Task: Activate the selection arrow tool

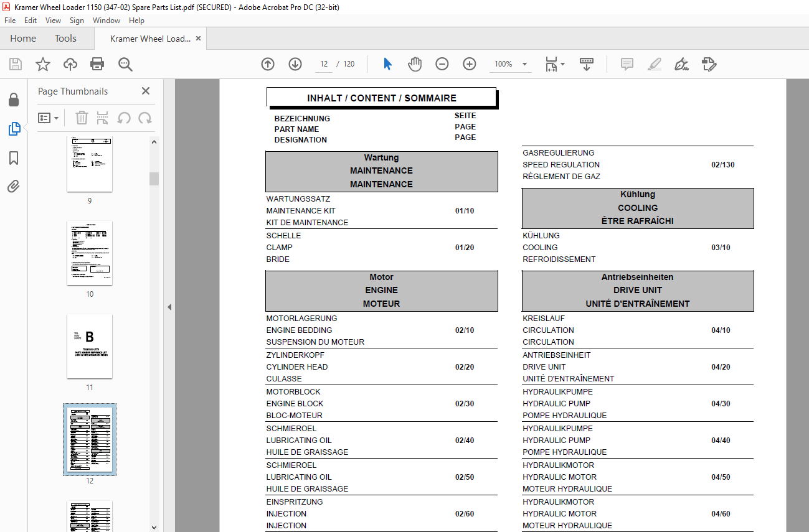Action: tap(387, 64)
